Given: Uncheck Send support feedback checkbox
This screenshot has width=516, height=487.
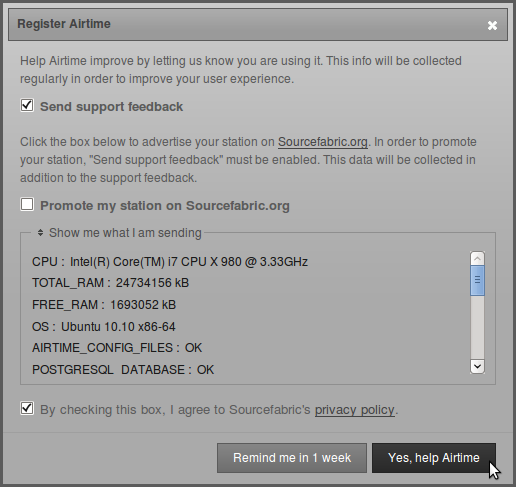Looking at the screenshot, I should (27, 105).
